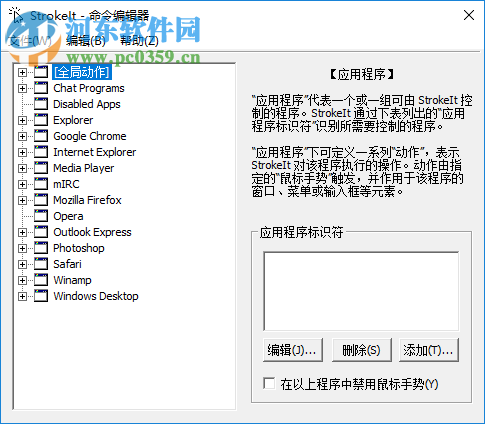The image size is (485, 424).
Task: Click the window icon beside Internet Explorer
Action: click(x=41, y=152)
